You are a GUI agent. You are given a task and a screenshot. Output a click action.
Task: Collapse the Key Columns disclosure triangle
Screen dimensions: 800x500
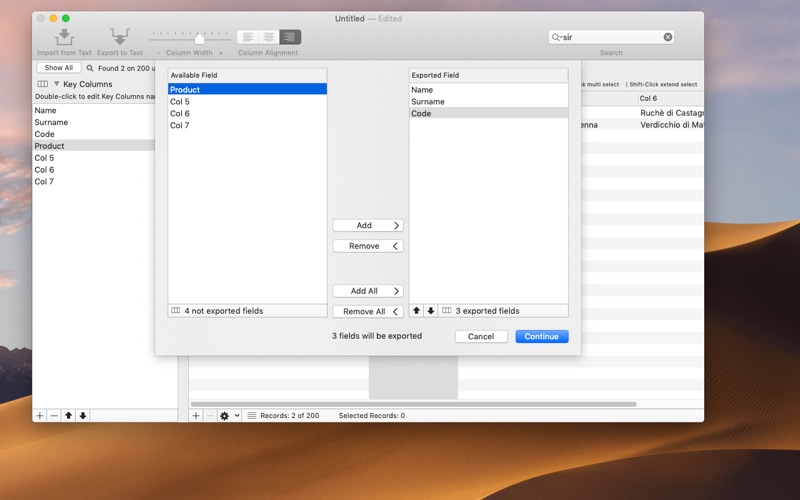[x=57, y=84]
